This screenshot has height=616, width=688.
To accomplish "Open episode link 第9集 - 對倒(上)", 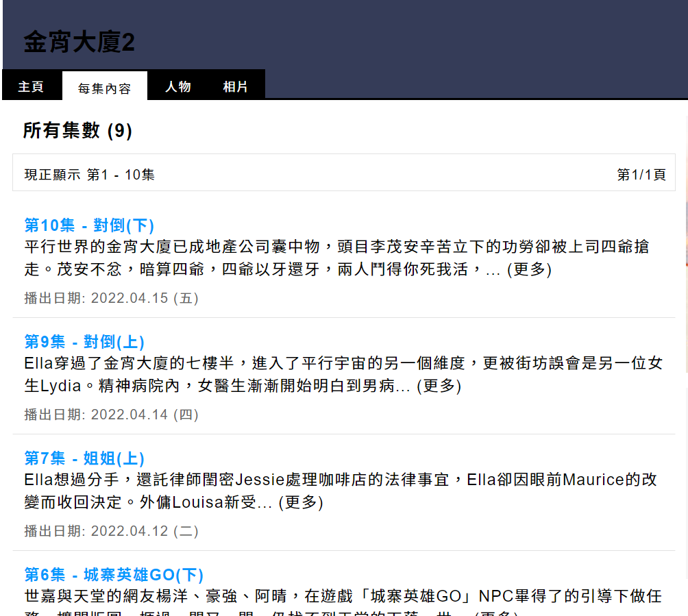I will (x=84, y=342).
